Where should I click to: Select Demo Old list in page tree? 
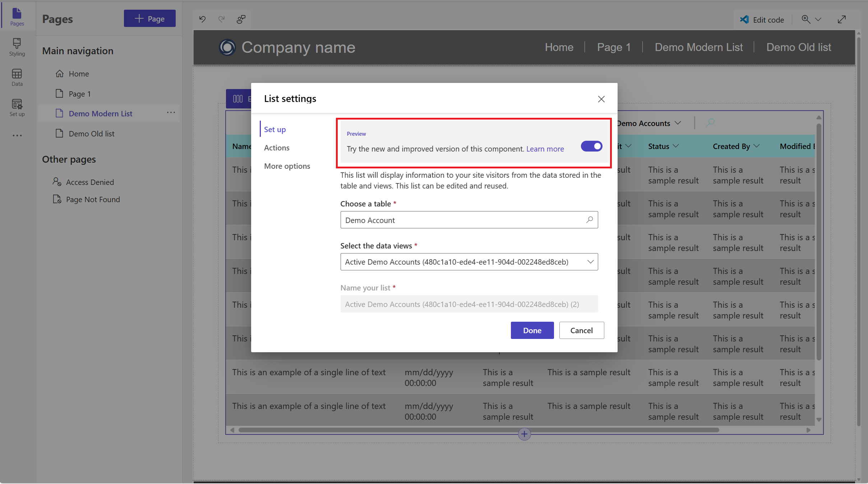91,134
